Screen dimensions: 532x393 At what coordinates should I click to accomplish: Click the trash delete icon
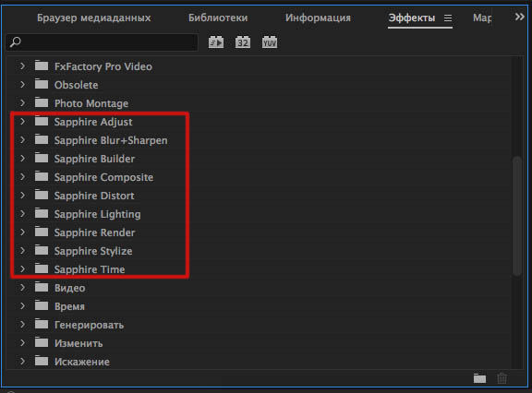[x=502, y=378]
